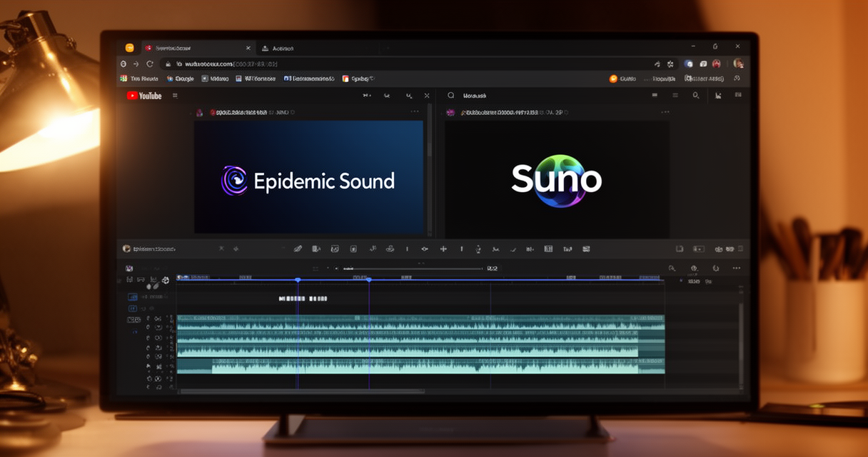This screenshot has height=457, width=868.
Task: Click the diamond keyframe icon in the editor toolbar
Action: [425, 249]
